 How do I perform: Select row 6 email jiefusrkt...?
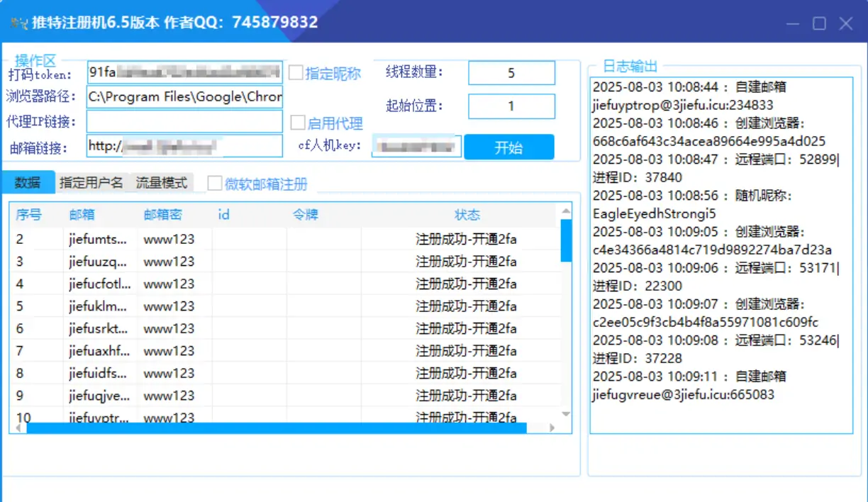[x=99, y=329]
